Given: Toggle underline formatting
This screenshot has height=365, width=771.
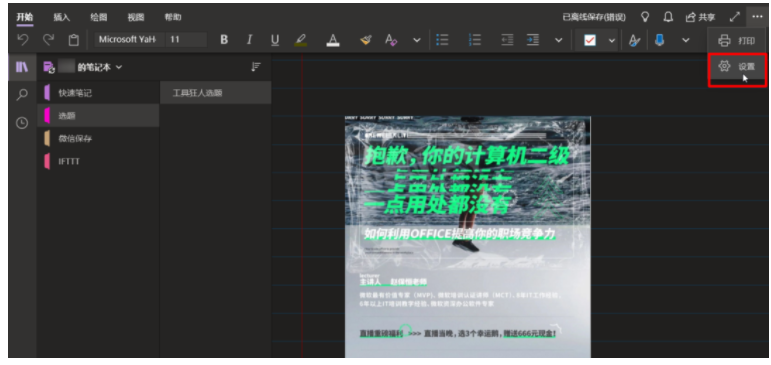Looking at the screenshot, I should point(275,40).
